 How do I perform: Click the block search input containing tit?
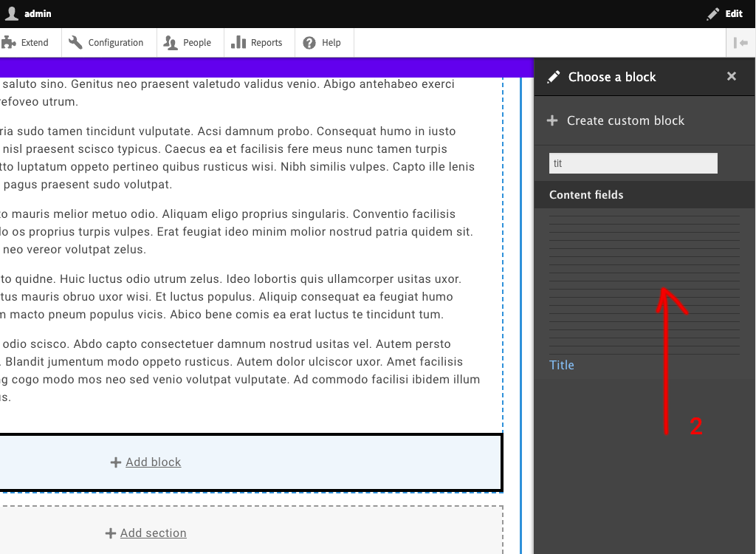click(633, 163)
